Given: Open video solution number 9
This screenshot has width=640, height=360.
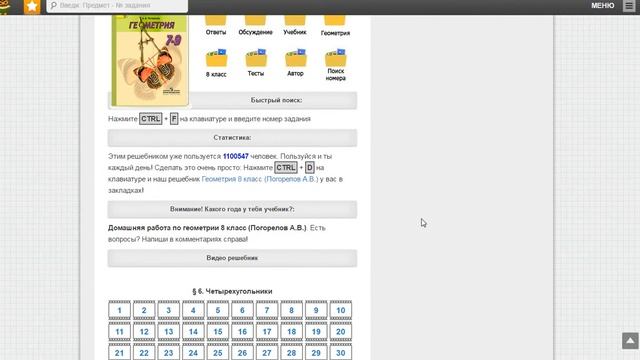Looking at the screenshot, I should click(316, 310).
